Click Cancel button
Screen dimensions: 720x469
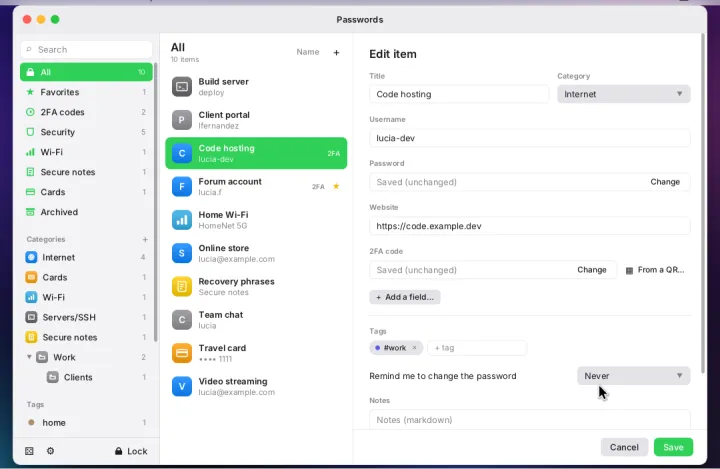point(624,447)
